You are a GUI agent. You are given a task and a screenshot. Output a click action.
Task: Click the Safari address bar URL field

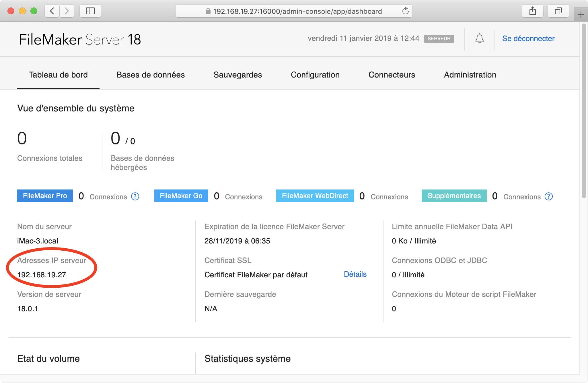point(294,11)
